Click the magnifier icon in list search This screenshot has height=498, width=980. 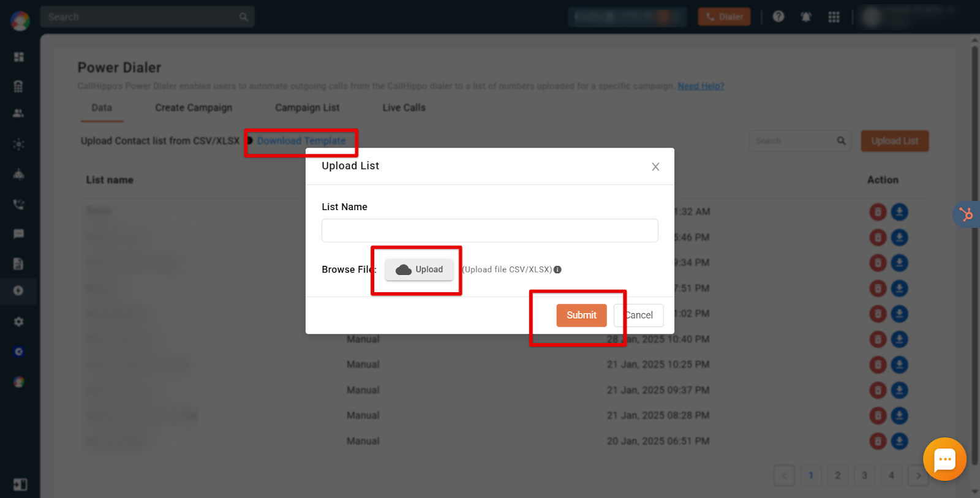point(841,141)
